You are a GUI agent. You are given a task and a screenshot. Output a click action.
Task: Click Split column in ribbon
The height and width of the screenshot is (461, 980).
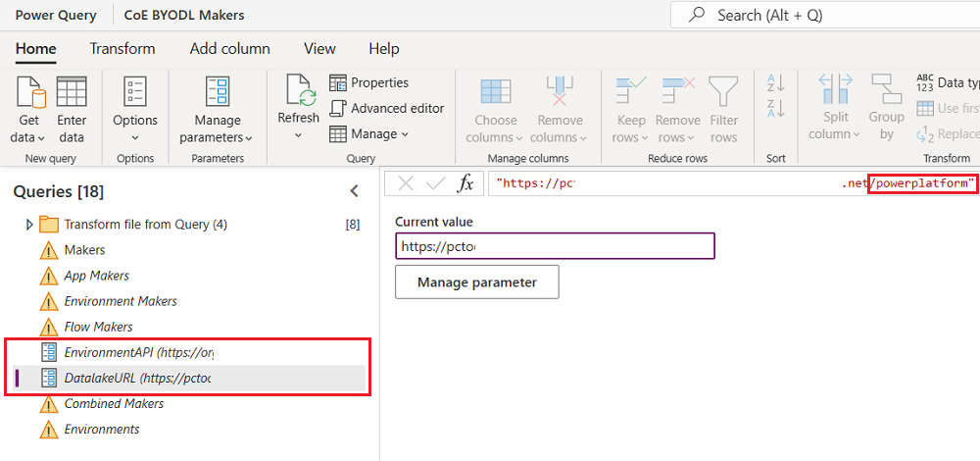pos(836,108)
